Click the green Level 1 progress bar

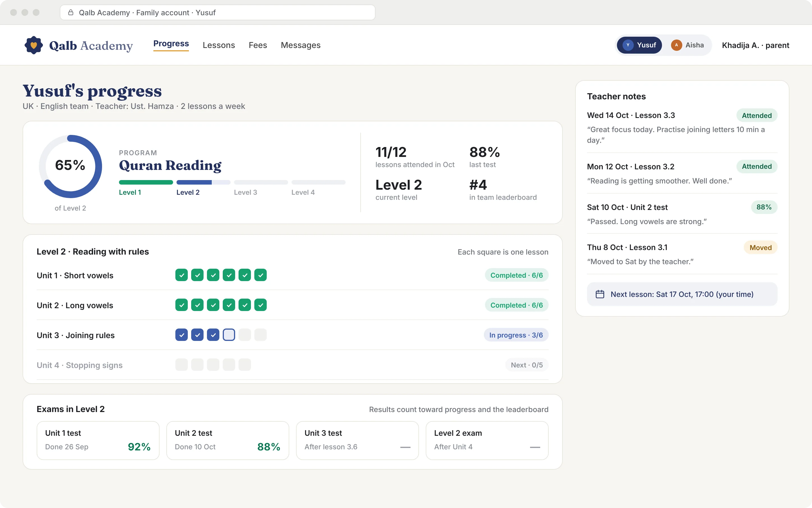[146, 182]
